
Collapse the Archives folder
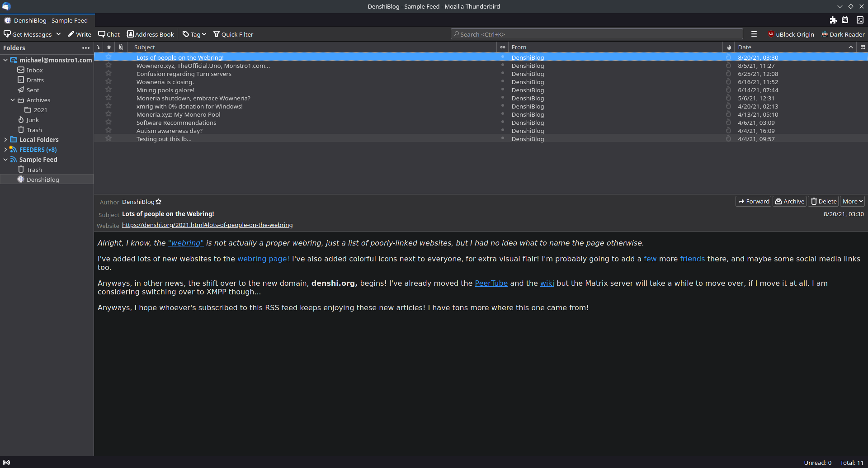(13, 100)
